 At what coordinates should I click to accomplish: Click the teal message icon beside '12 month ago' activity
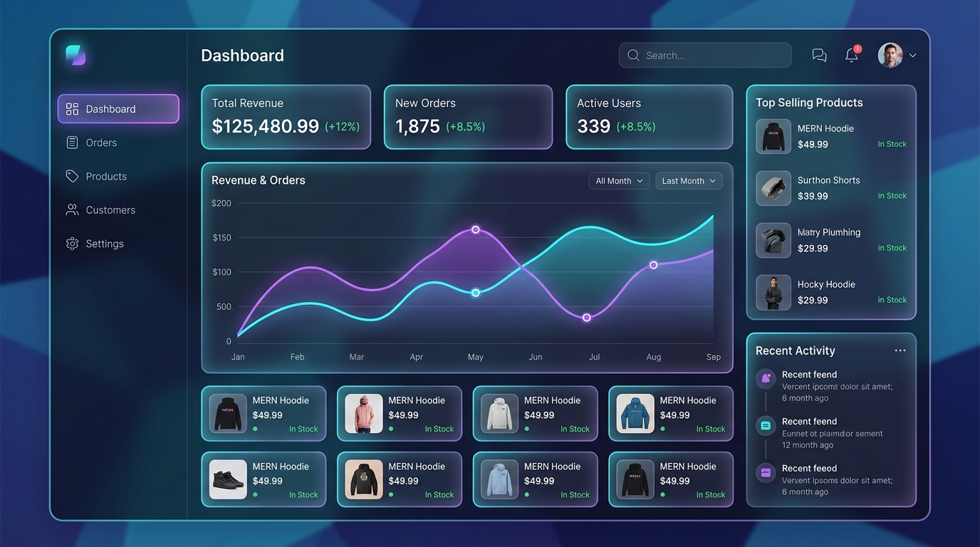tap(766, 426)
